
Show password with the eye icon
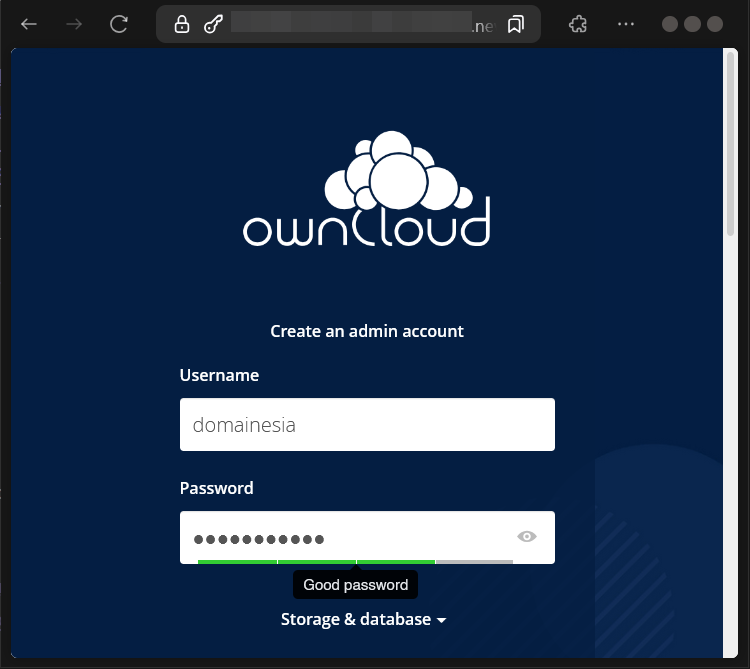[527, 537]
